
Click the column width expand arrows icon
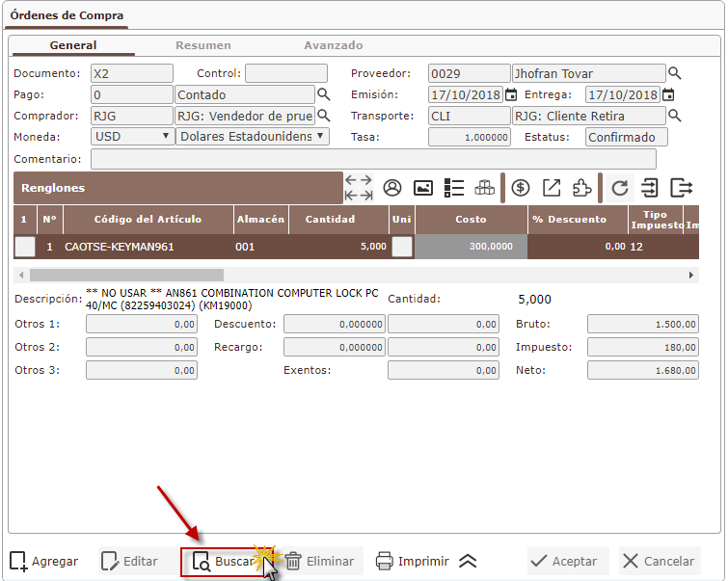point(359,188)
